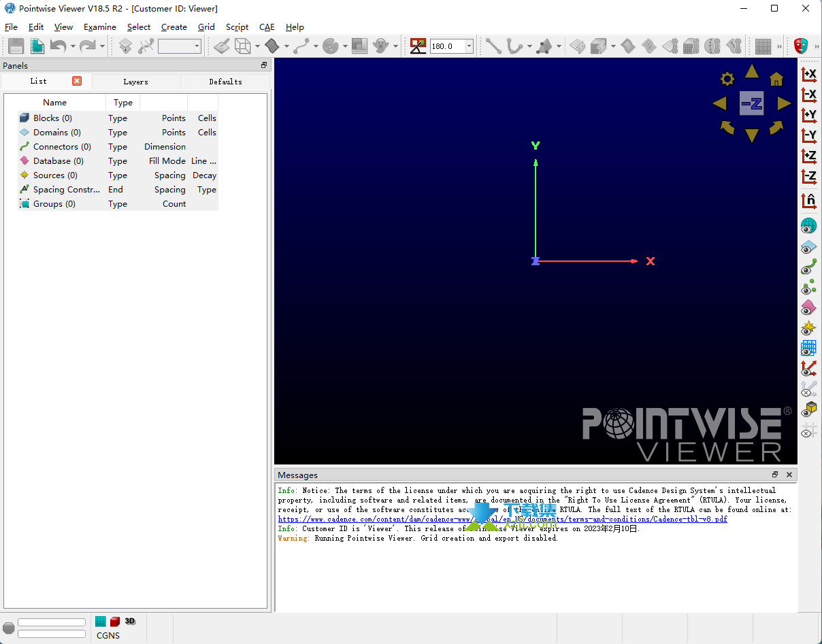The width and height of the screenshot is (822, 644).
Task: Open the 180.0 angle dropdown
Action: (469, 46)
